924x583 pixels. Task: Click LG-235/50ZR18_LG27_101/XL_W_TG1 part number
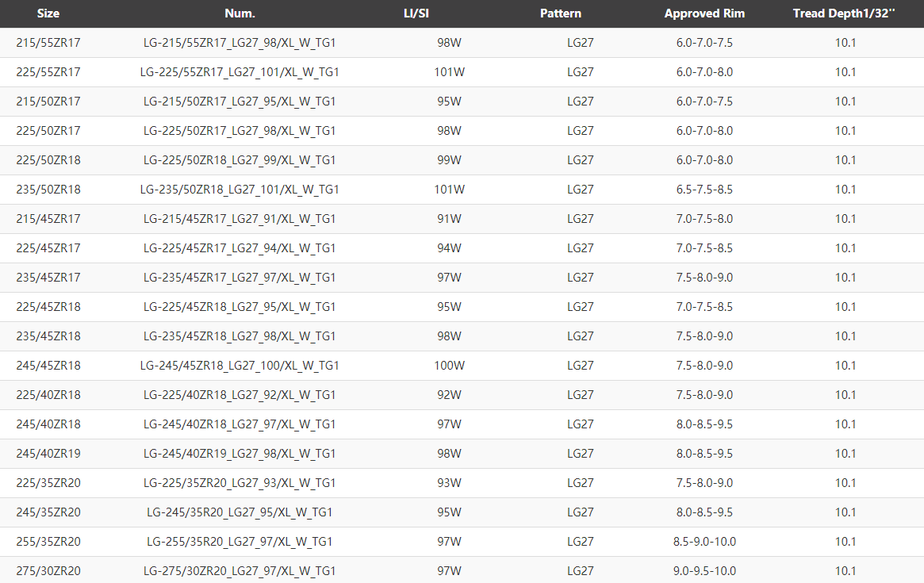[240, 190]
